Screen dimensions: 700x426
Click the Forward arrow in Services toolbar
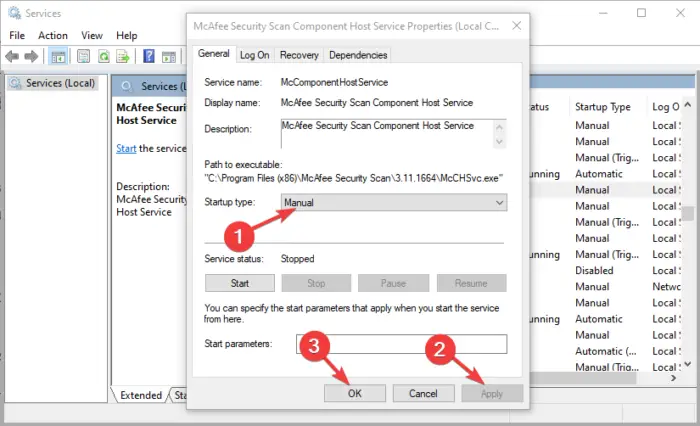click(x=31, y=57)
